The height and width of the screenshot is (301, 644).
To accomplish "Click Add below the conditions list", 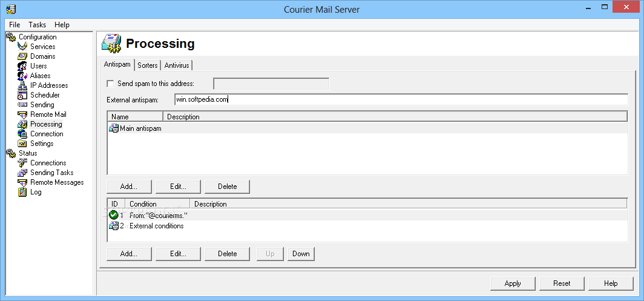I will point(129,254).
